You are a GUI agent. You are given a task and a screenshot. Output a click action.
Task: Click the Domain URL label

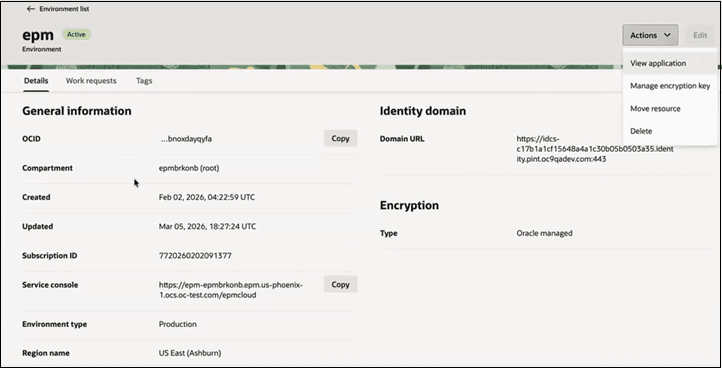point(402,139)
